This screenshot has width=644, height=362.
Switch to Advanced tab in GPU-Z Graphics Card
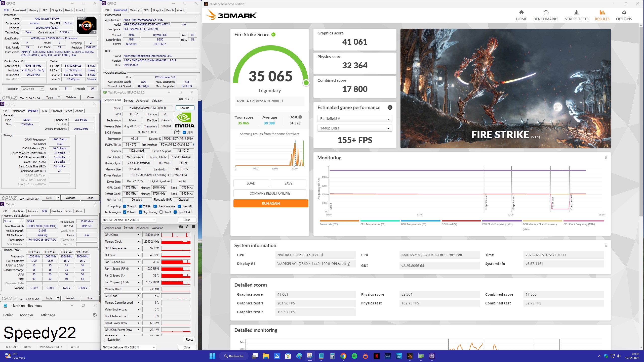click(142, 101)
